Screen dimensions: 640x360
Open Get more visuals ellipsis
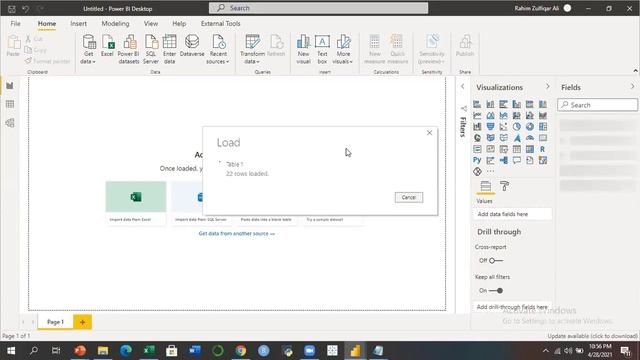(x=490, y=171)
